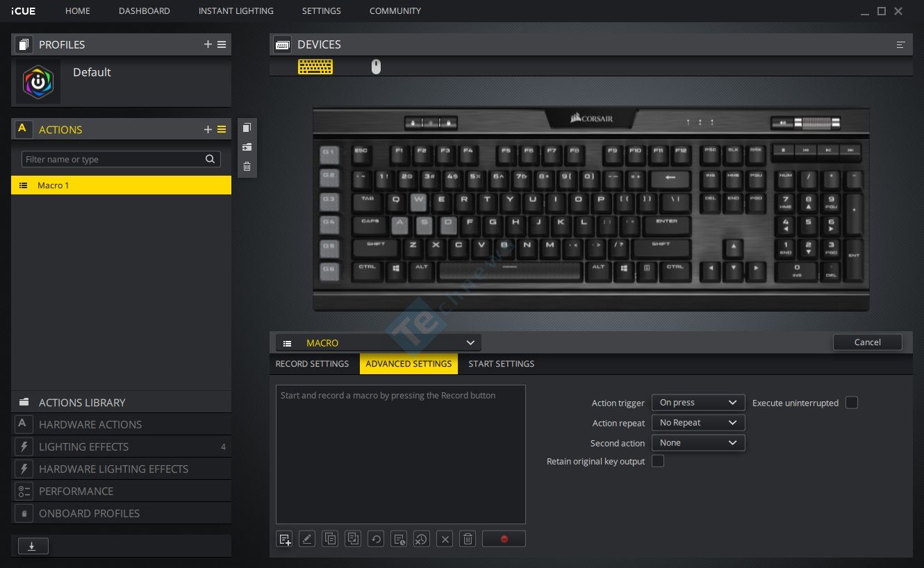Viewport: 924px width, 568px height.
Task: Open the Action repeat No Repeat dropdown
Action: click(698, 423)
